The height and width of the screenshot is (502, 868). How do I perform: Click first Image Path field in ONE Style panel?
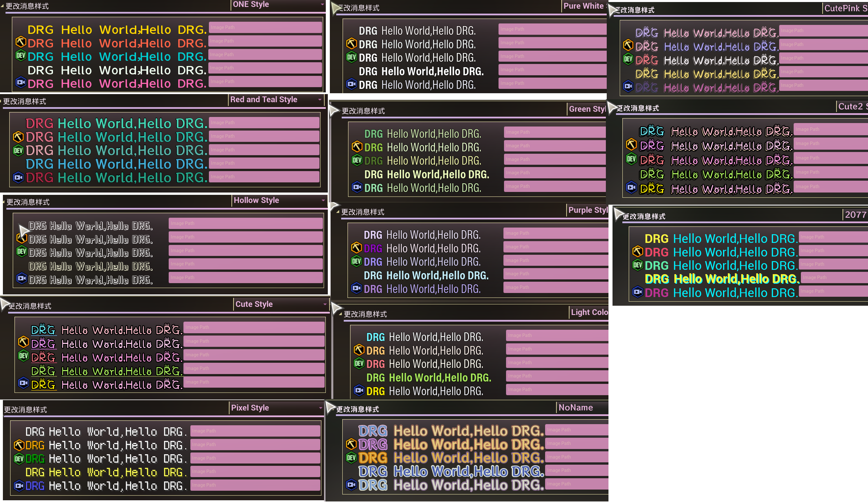(265, 27)
